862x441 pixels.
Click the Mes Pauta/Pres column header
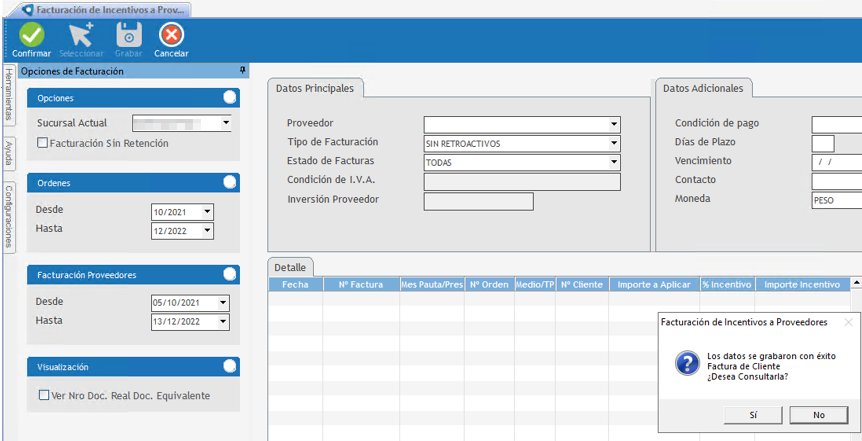click(x=432, y=284)
